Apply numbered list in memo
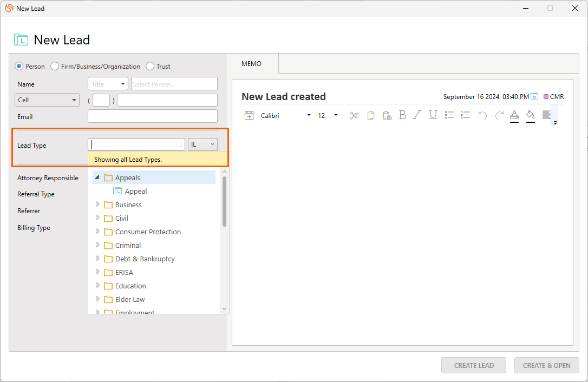588x382 pixels. click(x=466, y=115)
